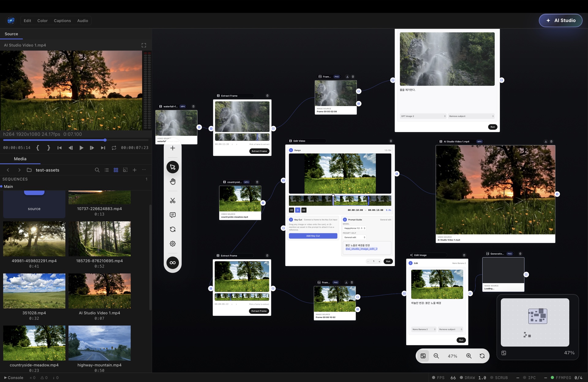Click the infinity loop button

(173, 263)
